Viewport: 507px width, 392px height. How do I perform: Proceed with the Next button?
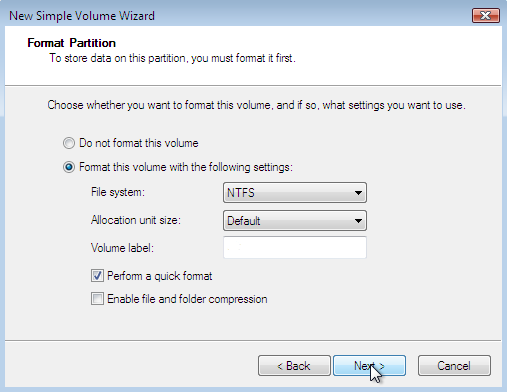point(369,366)
